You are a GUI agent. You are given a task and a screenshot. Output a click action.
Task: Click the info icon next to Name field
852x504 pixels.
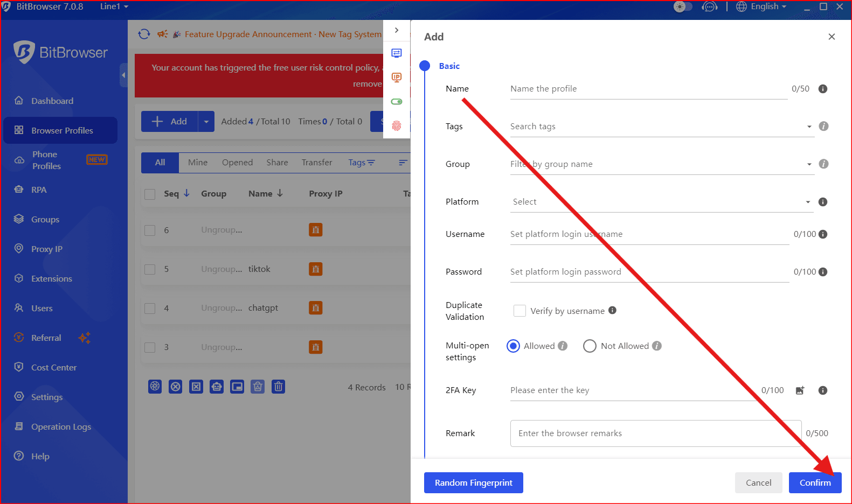click(x=822, y=89)
